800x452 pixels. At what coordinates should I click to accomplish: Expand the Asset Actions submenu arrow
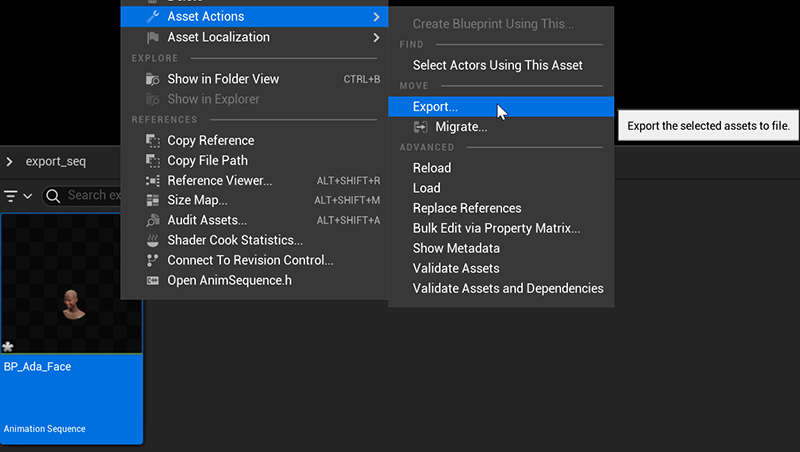(x=377, y=17)
